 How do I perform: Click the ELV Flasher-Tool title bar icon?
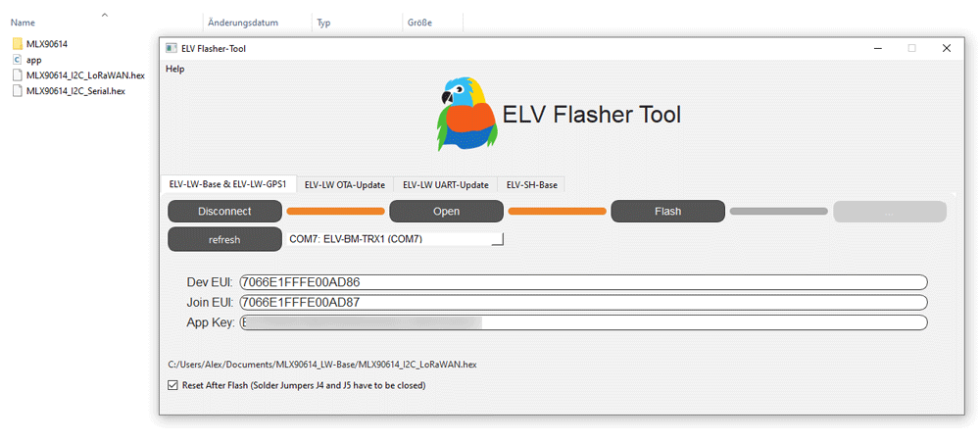[171, 48]
